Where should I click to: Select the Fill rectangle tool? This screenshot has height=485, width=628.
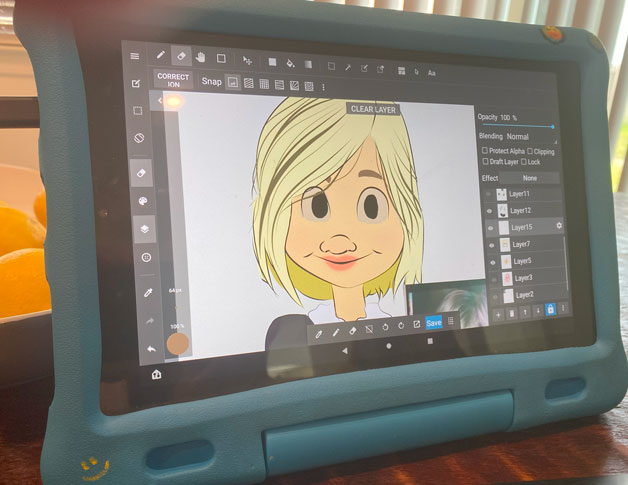point(272,62)
